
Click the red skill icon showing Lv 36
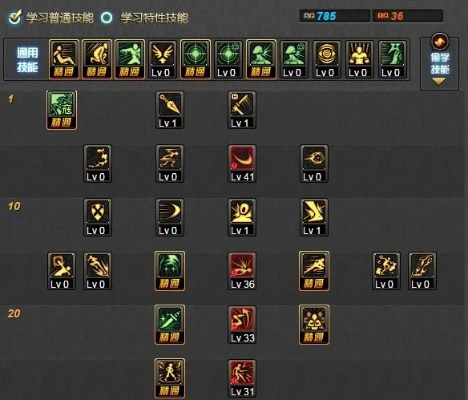click(x=242, y=271)
